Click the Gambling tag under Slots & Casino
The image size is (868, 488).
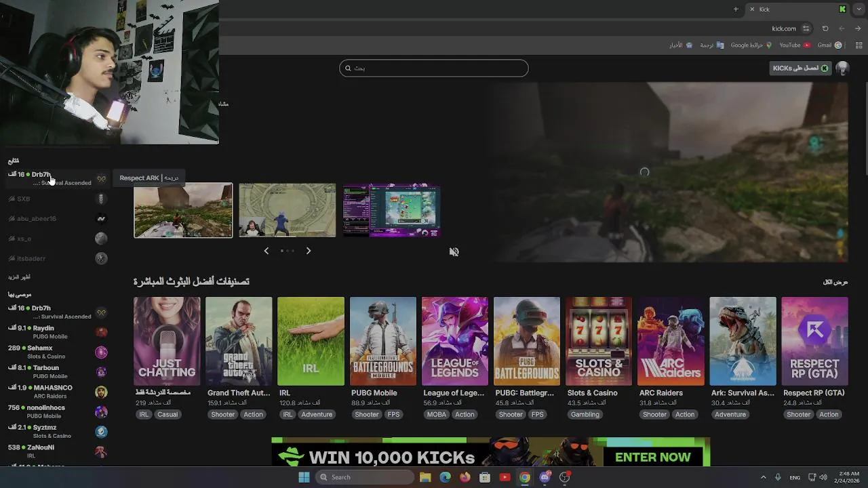point(585,414)
